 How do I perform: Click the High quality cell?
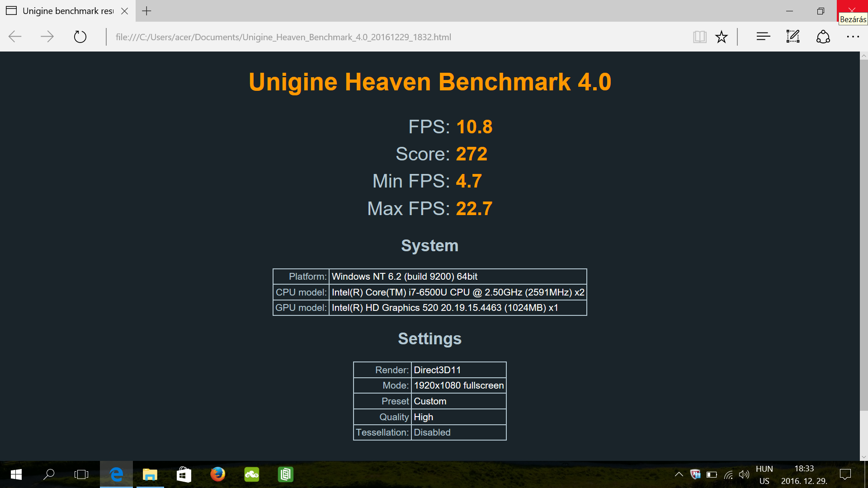pyautogui.click(x=459, y=417)
